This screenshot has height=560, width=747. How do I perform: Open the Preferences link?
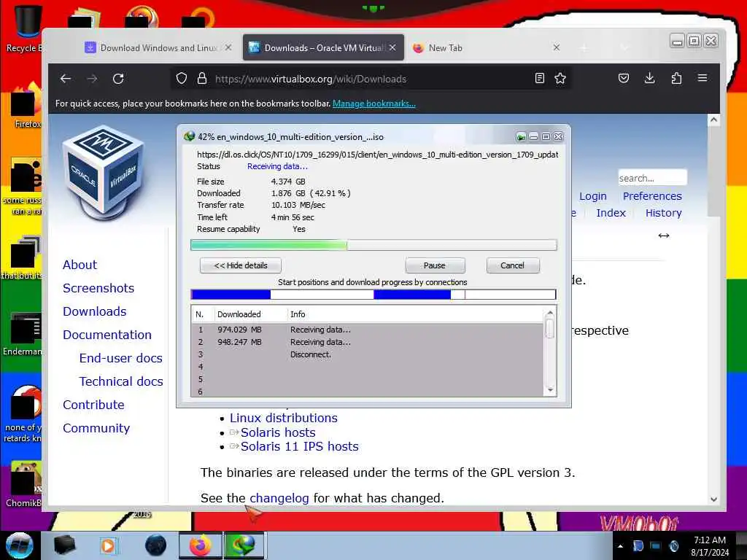652,196
